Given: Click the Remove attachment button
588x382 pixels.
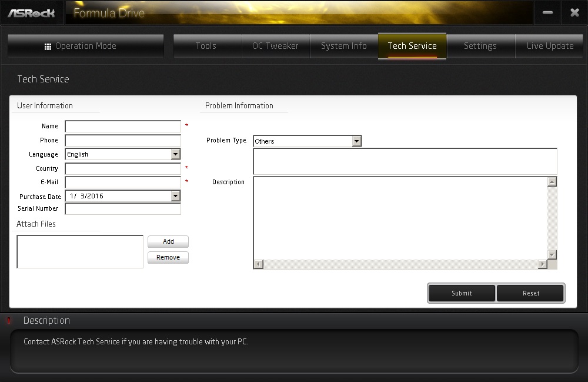Looking at the screenshot, I should click(168, 257).
